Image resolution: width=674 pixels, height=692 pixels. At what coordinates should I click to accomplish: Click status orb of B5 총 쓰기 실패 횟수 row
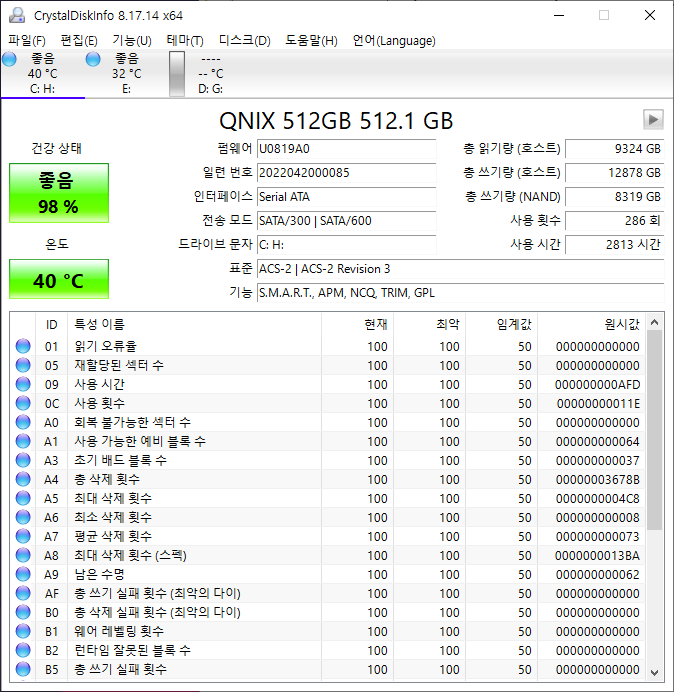coord(23,669)
